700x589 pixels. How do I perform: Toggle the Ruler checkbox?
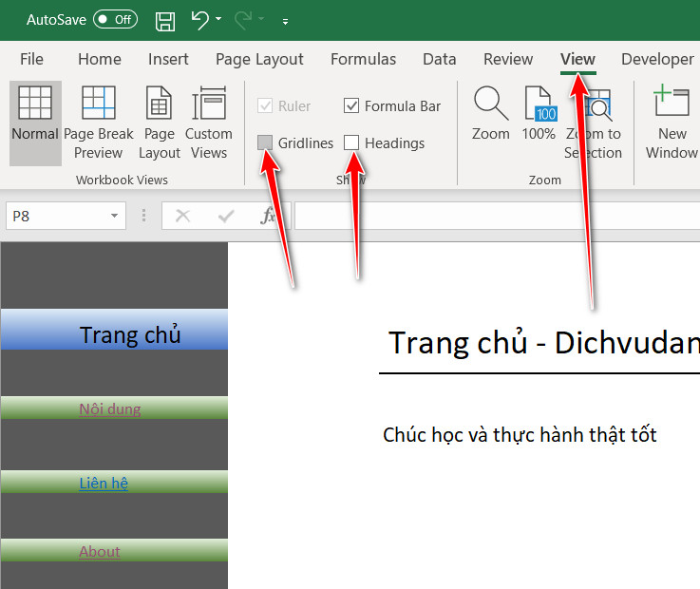pos(265,105)
